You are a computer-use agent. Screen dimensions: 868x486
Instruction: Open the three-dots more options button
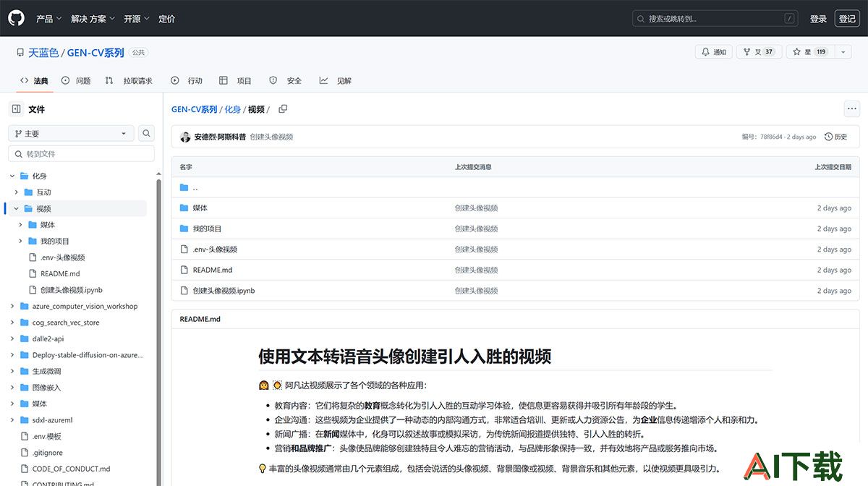851,109
